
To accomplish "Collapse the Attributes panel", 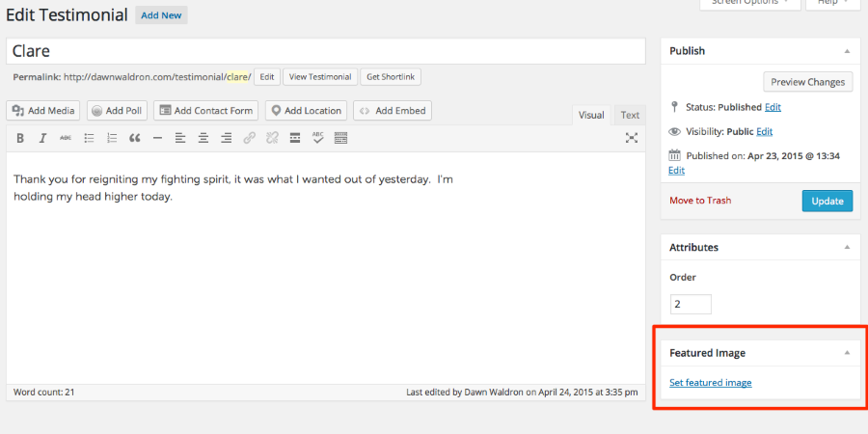I will [847, 248].
